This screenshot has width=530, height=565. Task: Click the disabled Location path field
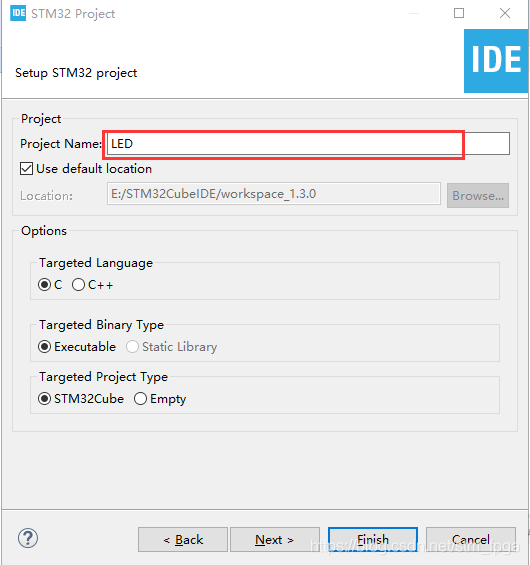pos(273,194)
